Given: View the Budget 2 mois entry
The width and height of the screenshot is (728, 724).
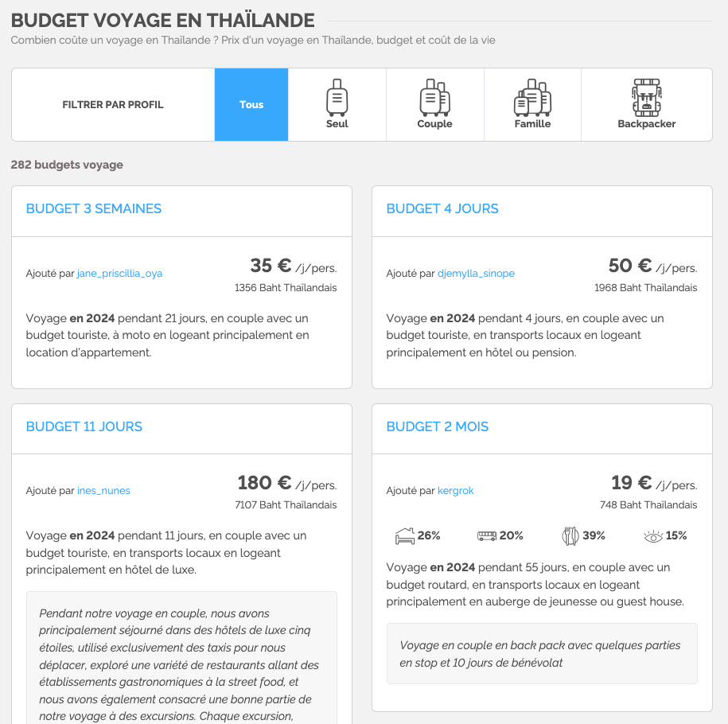Looking at the screenshot, I should (438, 427).
